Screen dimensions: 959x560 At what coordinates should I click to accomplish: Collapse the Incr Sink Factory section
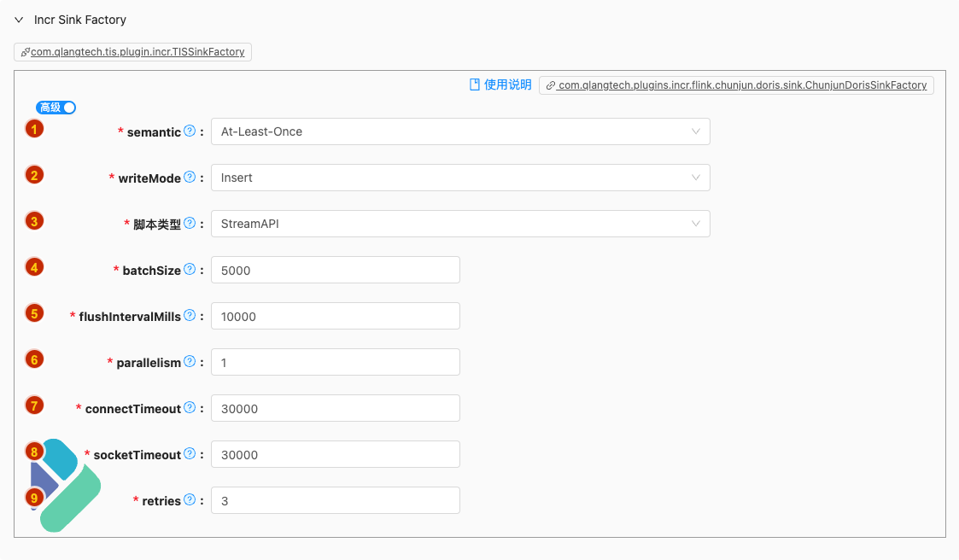point(19,20)
